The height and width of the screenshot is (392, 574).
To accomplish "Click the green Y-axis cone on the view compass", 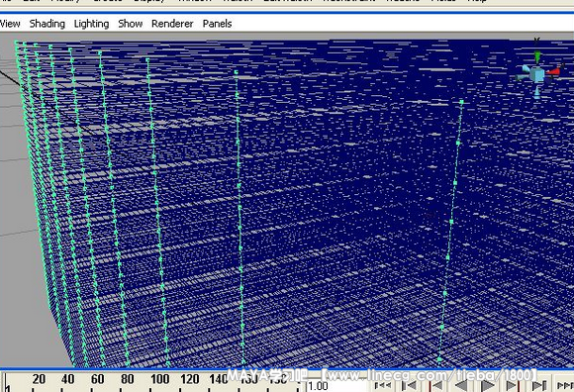I will click(537, 57).
